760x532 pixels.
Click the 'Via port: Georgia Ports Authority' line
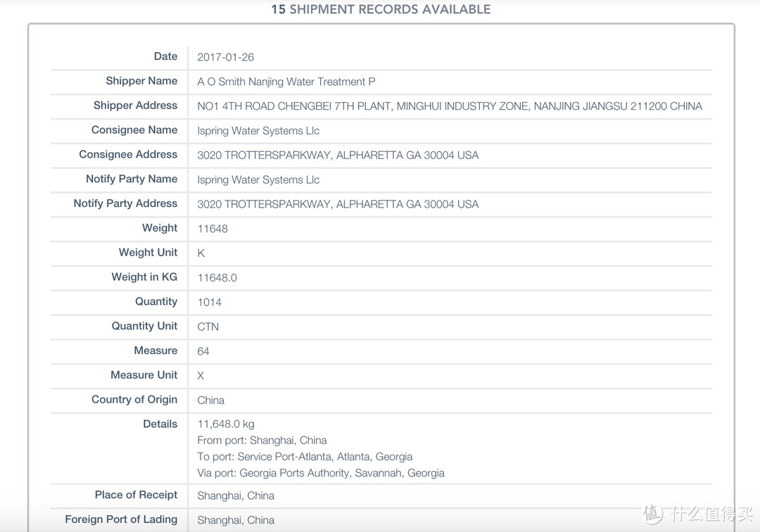[x=321, y=473]
